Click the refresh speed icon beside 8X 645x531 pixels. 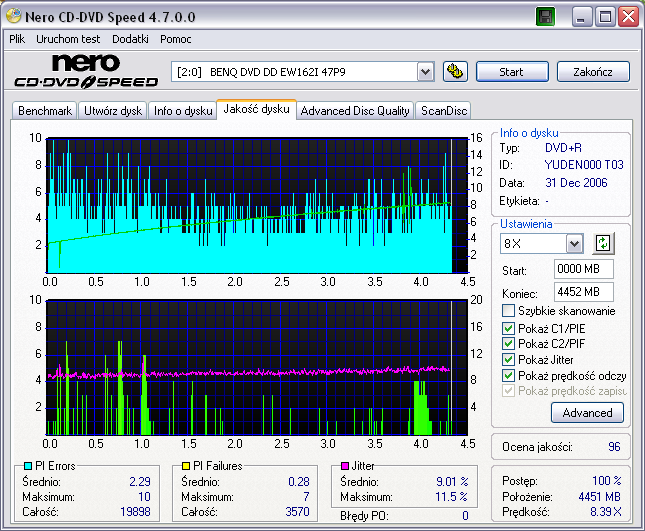pyautogui.click(x=603, y=243)
